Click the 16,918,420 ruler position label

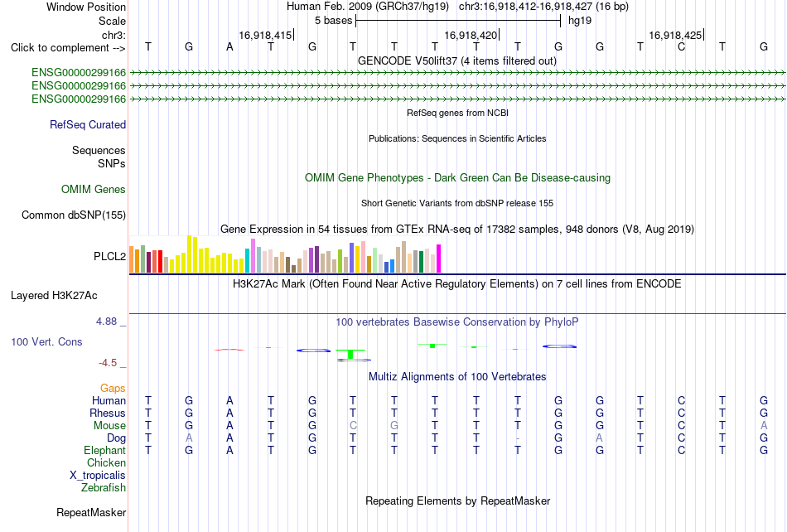point(471,35)
